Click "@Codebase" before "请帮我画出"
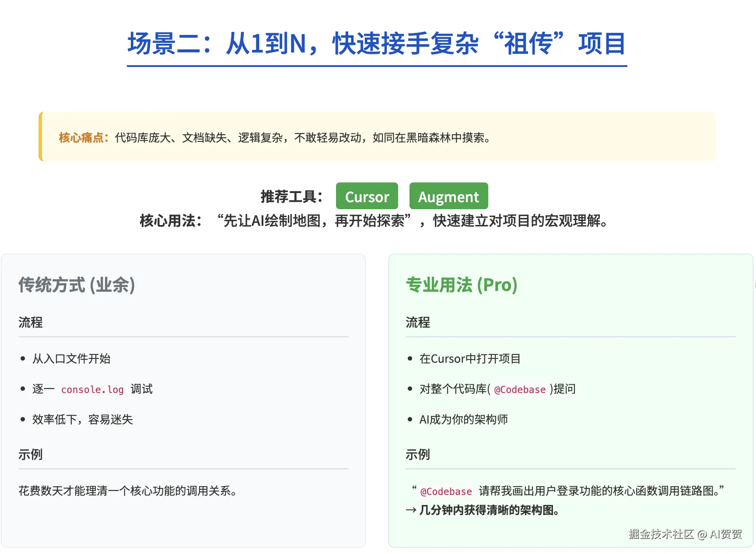 click(446, 491)
